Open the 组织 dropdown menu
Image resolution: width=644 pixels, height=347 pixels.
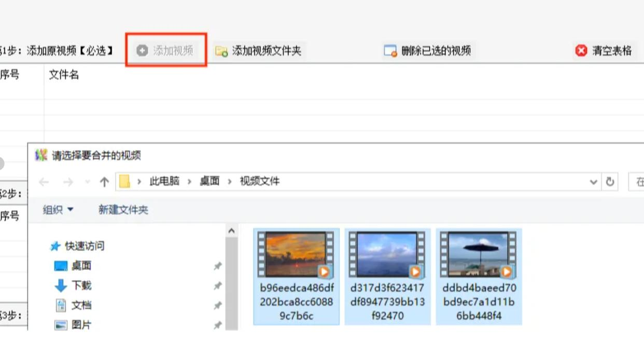tap(58, 210)
